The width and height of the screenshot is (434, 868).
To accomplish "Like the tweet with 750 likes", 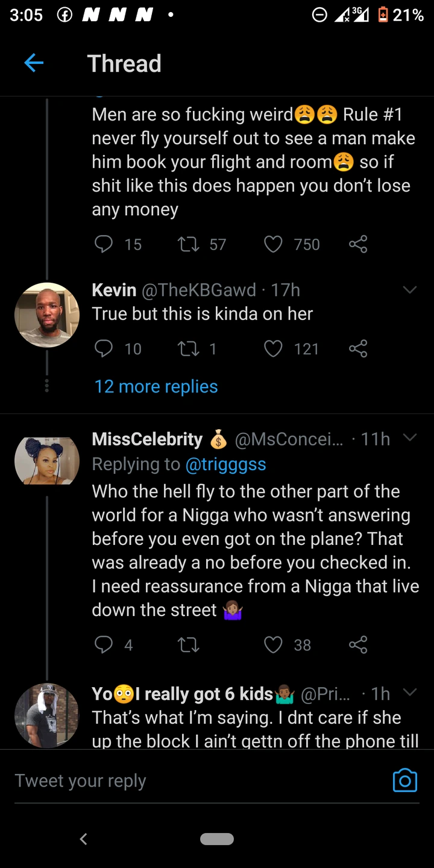I will [274, 244].
